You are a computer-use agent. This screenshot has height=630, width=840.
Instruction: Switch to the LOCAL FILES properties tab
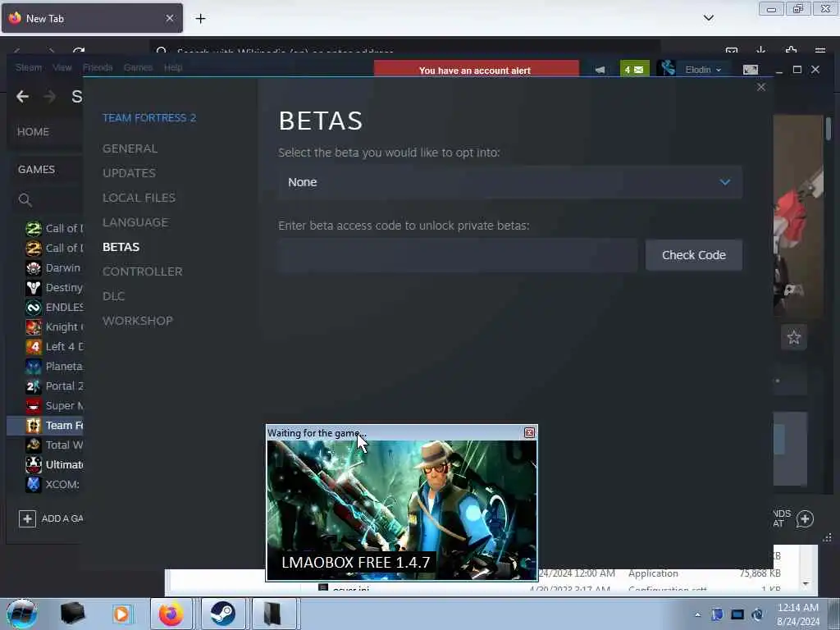click(139, 198)
